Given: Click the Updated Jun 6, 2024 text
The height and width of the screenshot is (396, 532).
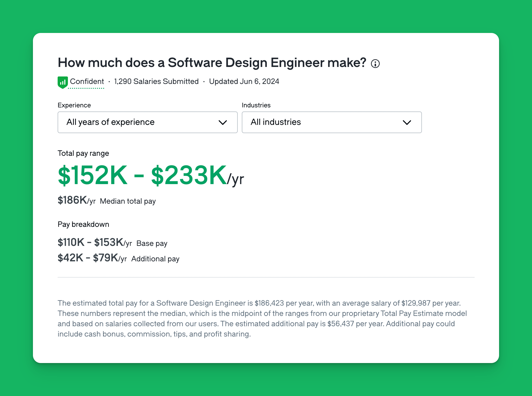Looking at the screenshot, I should (244, 81).
